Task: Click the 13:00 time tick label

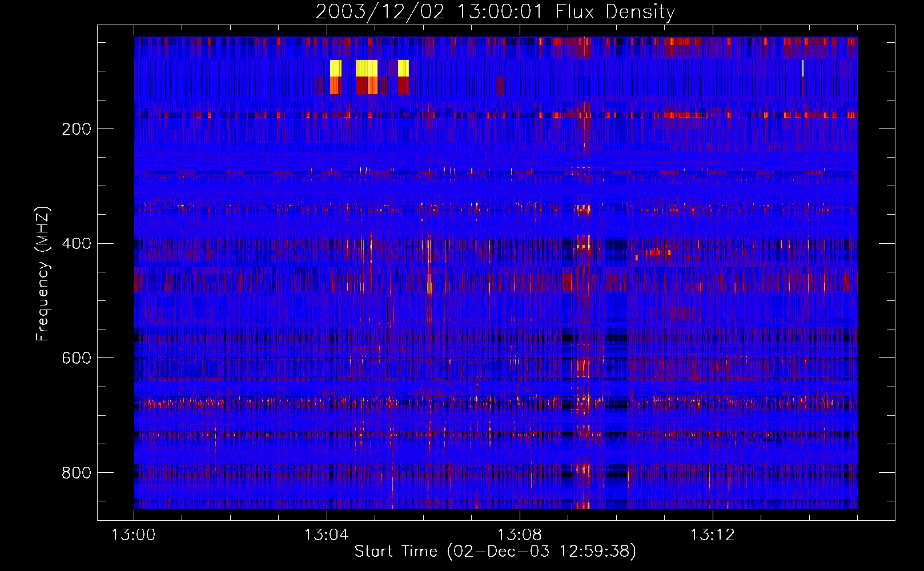Action: tap(134, 535)
